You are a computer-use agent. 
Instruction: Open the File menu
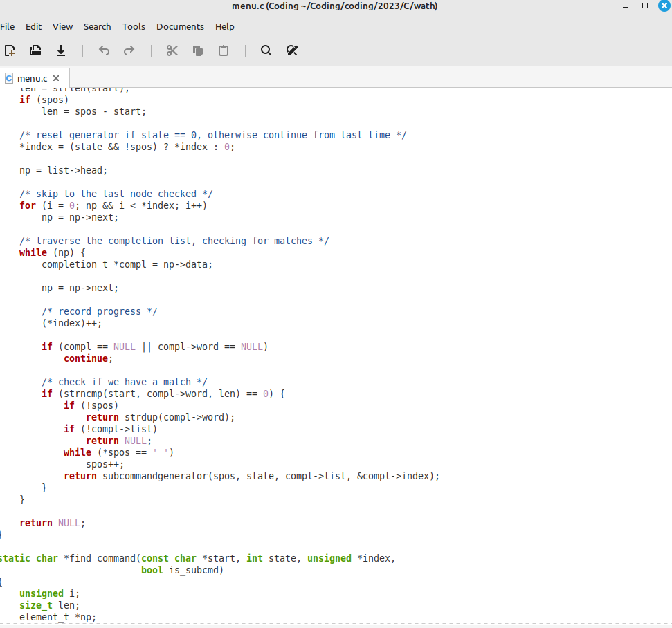point(8,26)
